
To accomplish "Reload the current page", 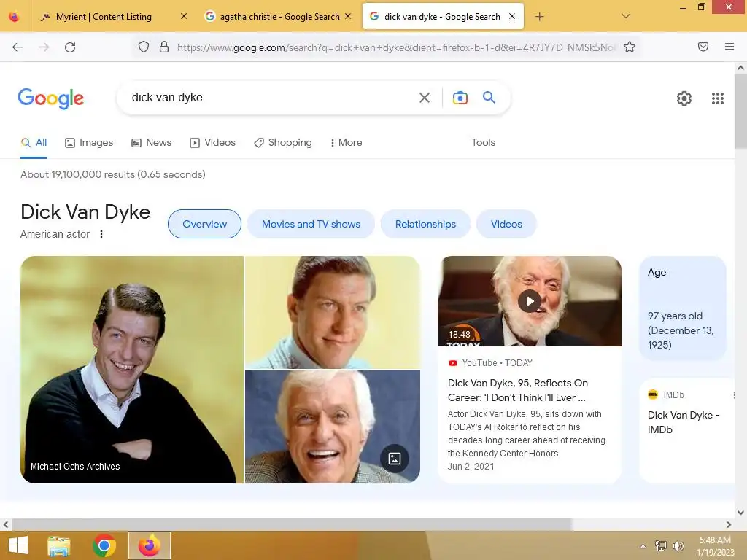I will coord(70,47).
